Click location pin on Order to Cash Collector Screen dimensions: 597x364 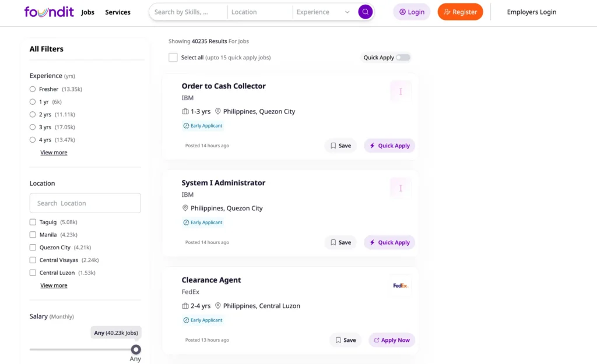(218, 111)
